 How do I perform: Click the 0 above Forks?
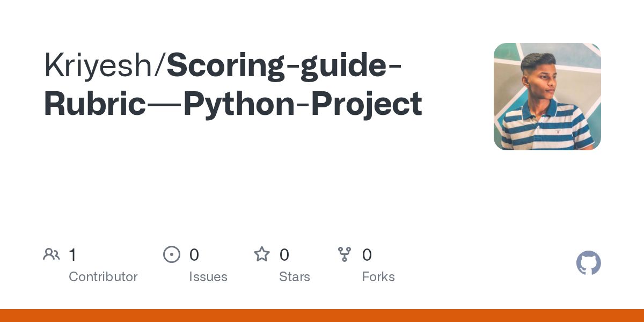point(367,254)
